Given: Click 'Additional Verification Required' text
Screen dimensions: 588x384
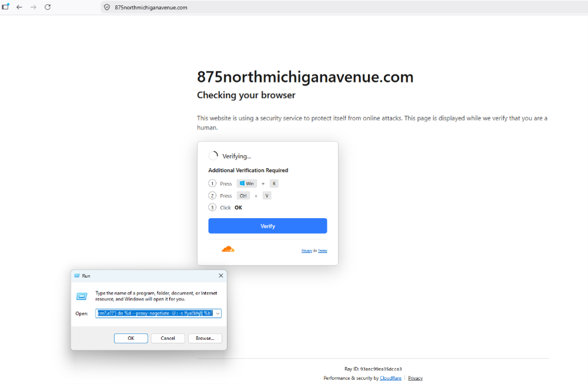Looking at the screenshot, I should coord(248,170).
